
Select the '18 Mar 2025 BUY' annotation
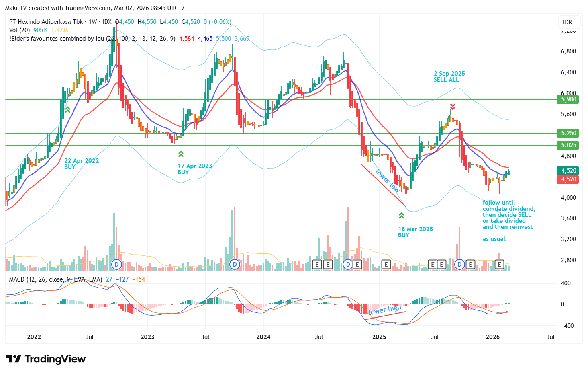tap(416, 232)
